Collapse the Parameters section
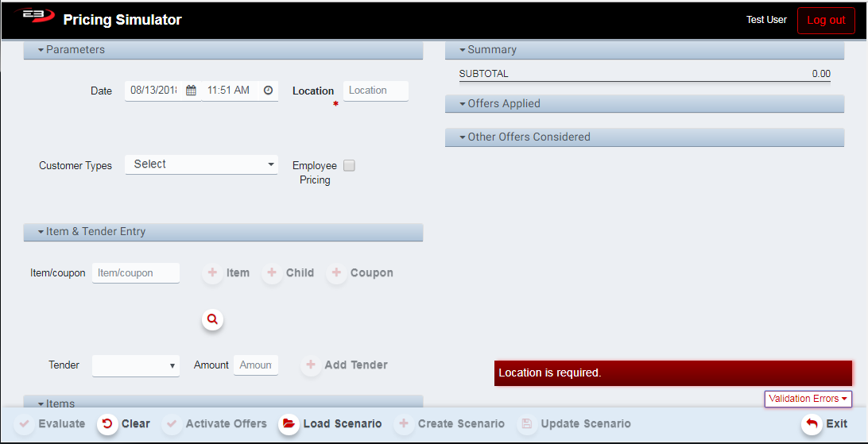868x444 pixels. [x=72, y=49]
